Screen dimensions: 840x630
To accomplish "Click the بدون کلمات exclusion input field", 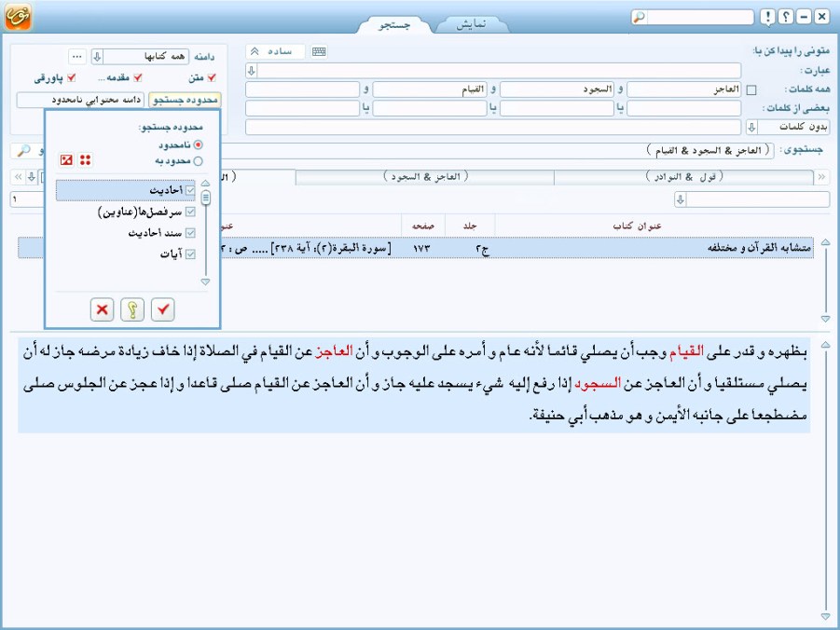I will tap(493, 127).
